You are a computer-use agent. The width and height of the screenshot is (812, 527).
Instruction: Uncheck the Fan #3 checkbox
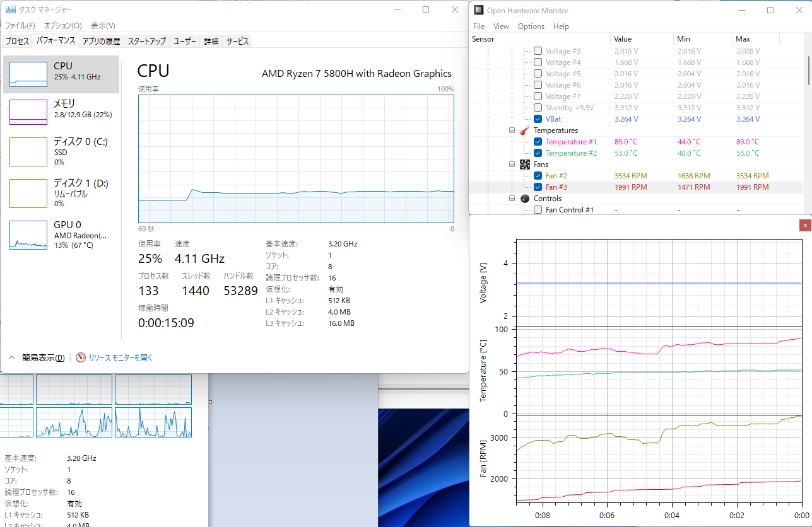click(538, 187)
